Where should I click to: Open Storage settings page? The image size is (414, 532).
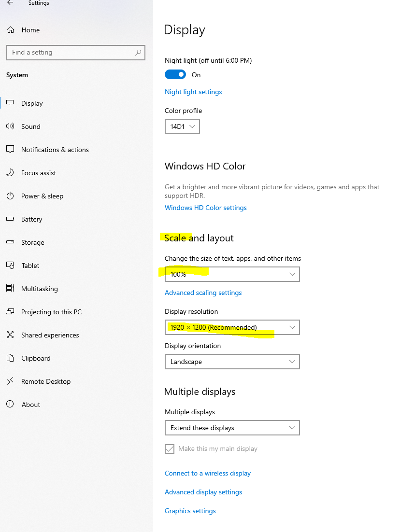(x=32, y=243)
